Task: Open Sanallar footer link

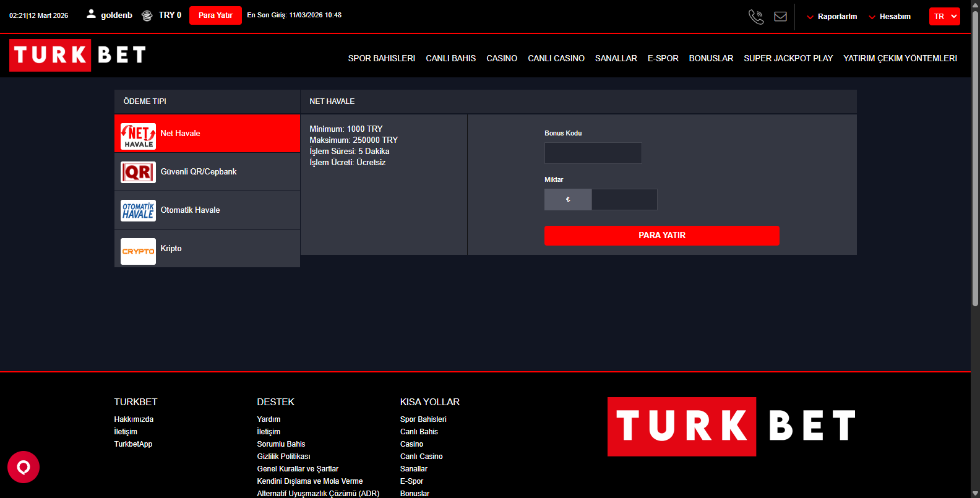Action: (413, 469)
